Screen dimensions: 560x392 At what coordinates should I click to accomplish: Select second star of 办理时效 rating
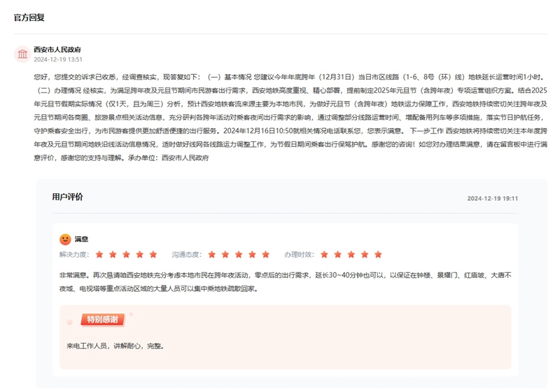point(338,255)
